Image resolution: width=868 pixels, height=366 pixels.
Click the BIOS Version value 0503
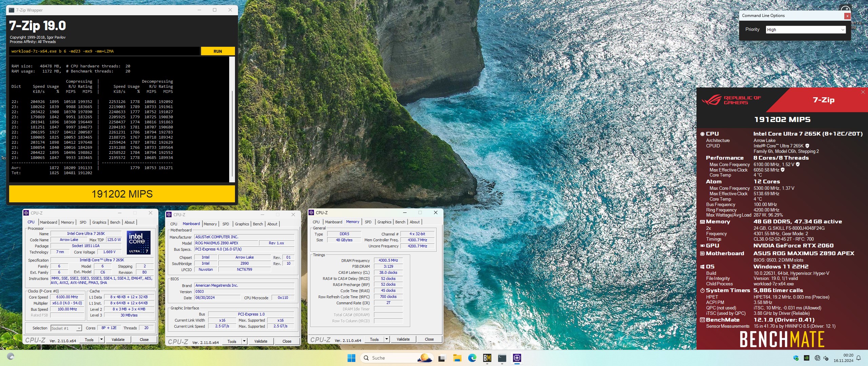244,291
